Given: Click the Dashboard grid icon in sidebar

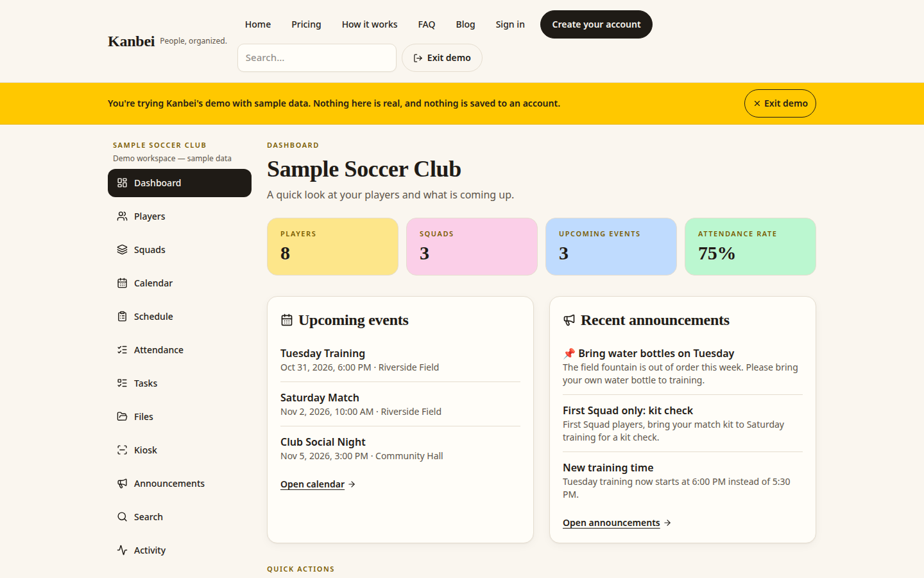Looking at the screenshot, I should (x=122, y=183).
